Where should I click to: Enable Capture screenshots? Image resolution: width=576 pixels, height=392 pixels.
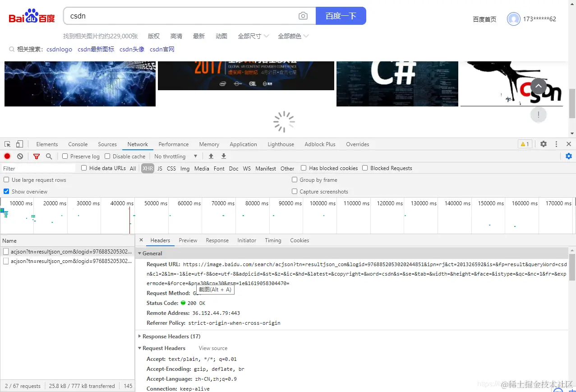[295, 191]
